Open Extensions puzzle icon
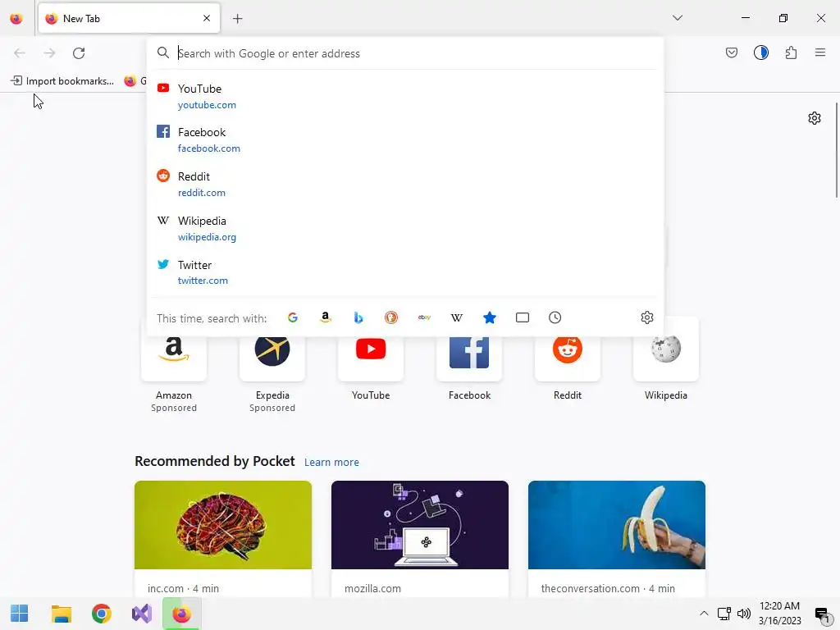Screen dimensions: 840x630 click(791, 52)
